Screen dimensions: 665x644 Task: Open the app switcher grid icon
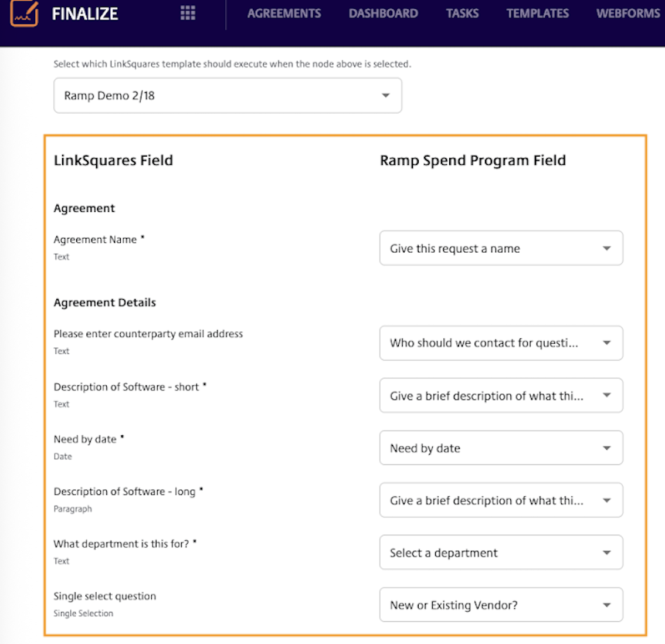(x=188, y=13)
